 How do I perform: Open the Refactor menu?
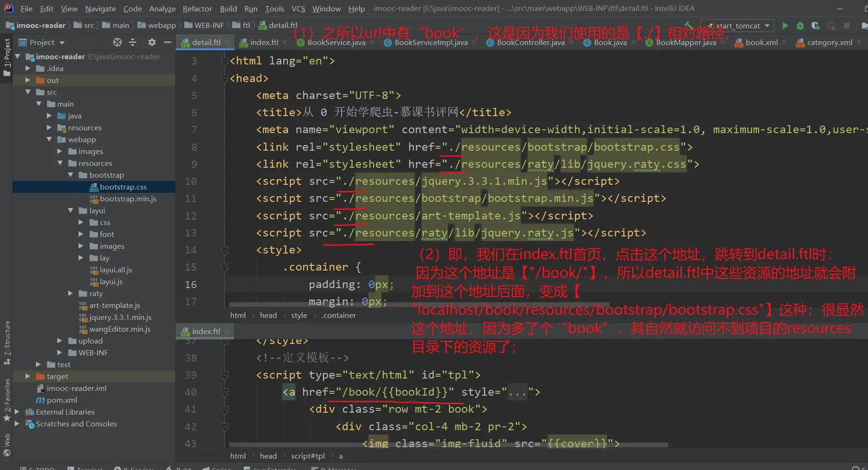click(197, 9)
